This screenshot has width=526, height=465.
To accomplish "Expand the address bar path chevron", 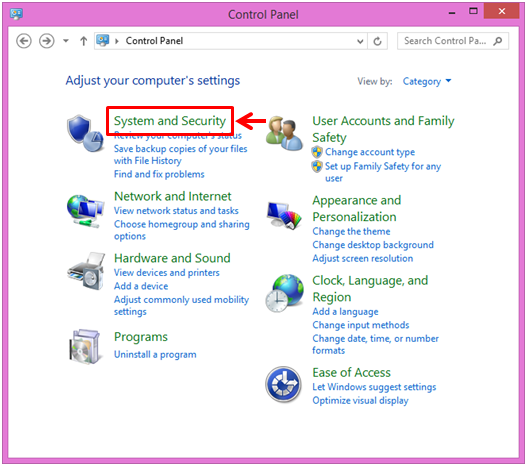I will tap(117, 41).
